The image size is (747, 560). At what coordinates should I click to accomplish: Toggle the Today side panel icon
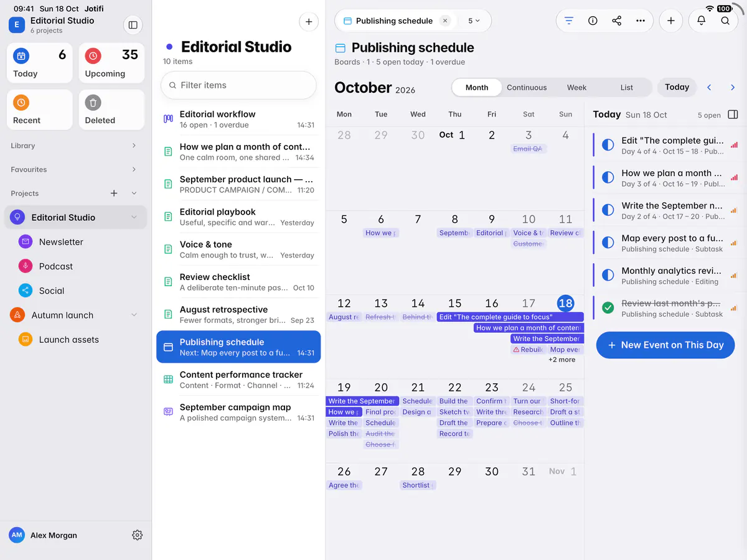click(733, 114)
